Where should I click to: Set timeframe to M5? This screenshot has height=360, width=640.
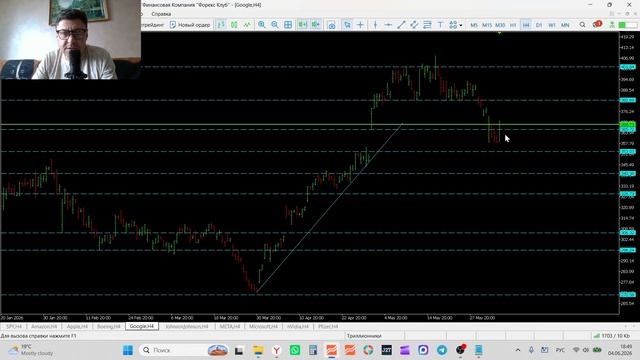tap(474, 25)
